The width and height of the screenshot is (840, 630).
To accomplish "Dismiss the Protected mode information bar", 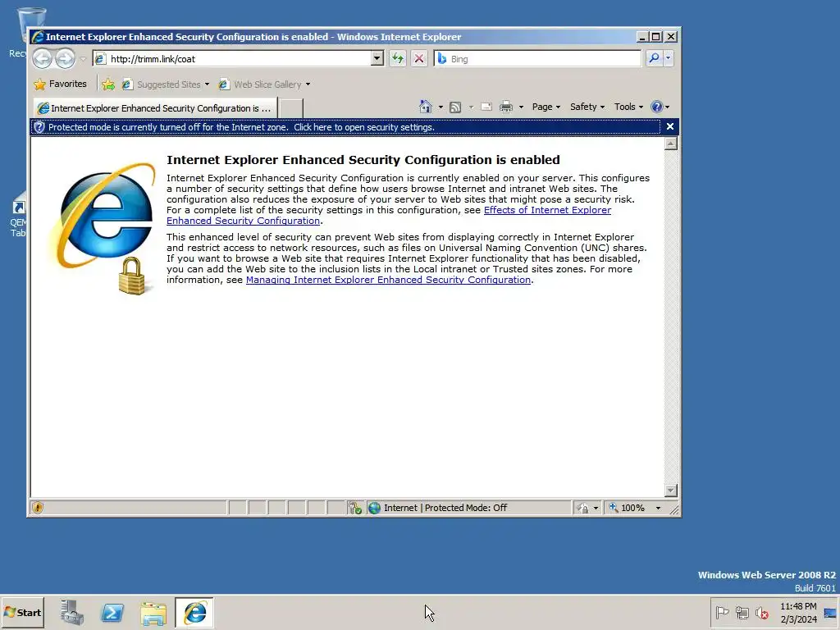I will tap(669, 126).
